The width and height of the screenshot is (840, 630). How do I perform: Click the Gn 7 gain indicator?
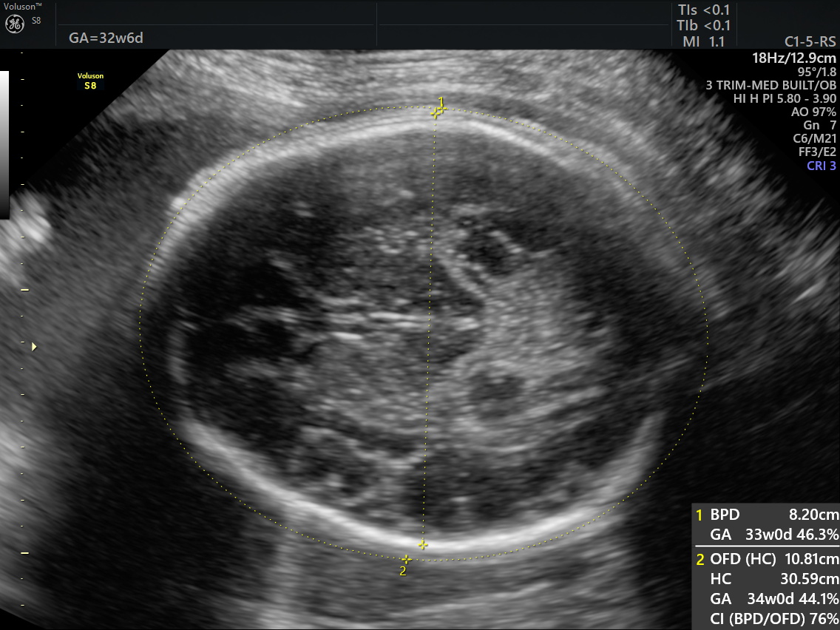pyautogui.click(x=819, y=126)
